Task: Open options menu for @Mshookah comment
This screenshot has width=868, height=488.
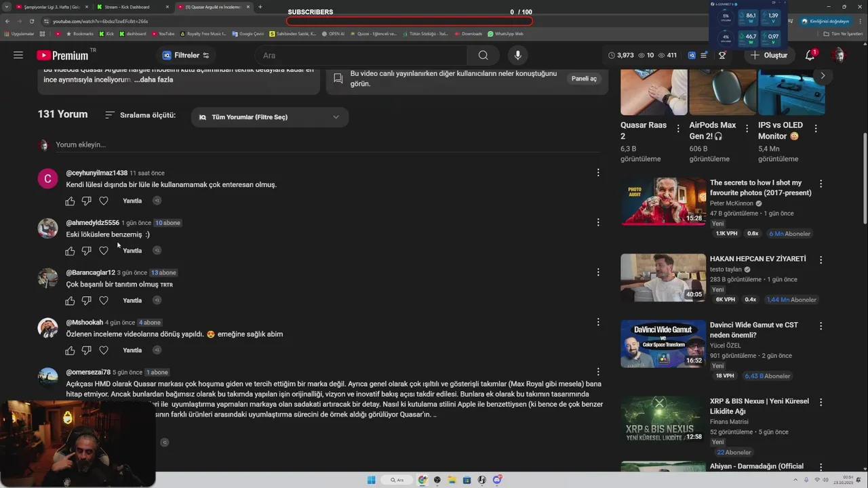Action: coord(598,322)
